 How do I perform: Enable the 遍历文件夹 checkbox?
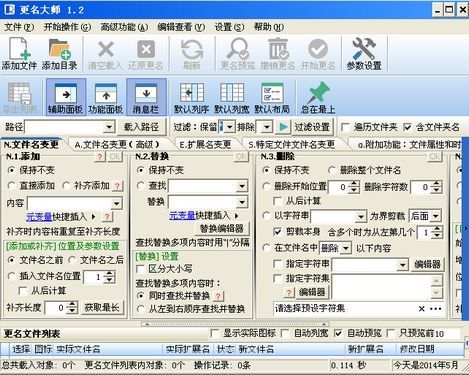point(346,127)
